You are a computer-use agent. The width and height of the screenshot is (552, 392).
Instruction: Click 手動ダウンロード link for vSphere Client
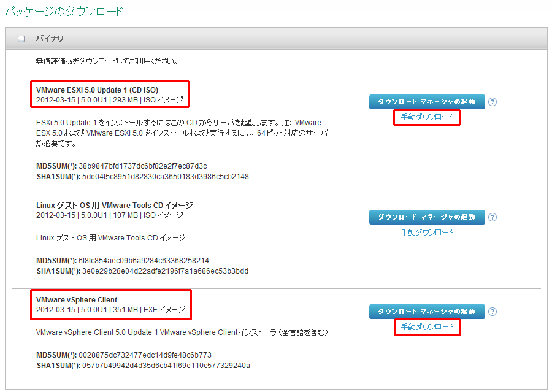point(427,327)
